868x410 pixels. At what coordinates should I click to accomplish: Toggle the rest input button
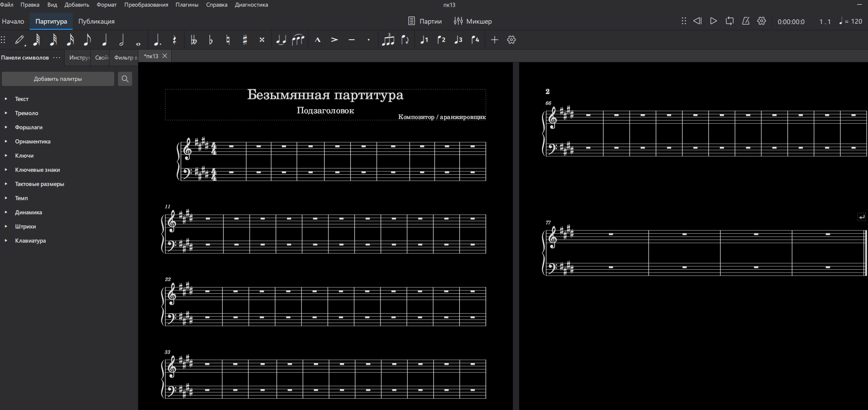point(174,40)
